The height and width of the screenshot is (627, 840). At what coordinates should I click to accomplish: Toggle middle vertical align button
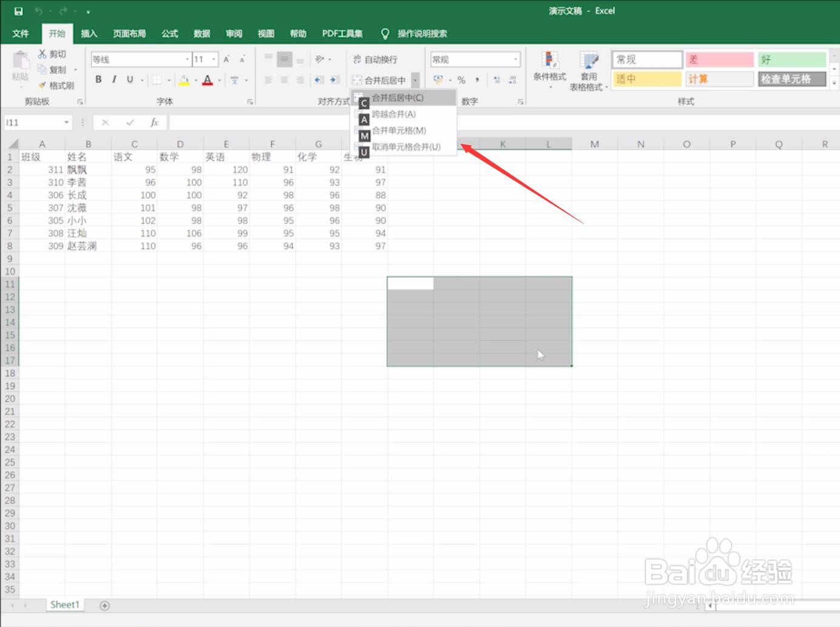(284, 59)
